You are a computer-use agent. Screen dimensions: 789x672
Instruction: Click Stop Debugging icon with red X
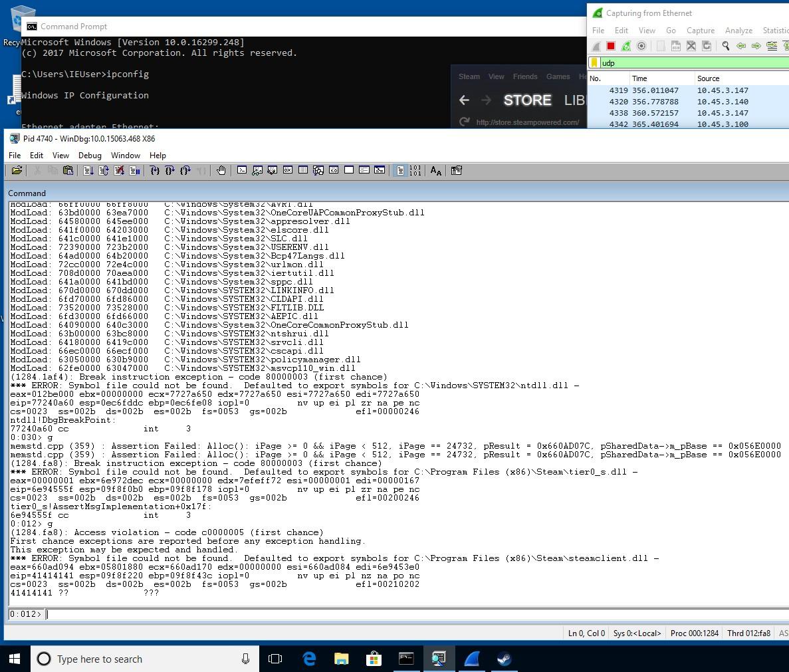tap(119, 171)
